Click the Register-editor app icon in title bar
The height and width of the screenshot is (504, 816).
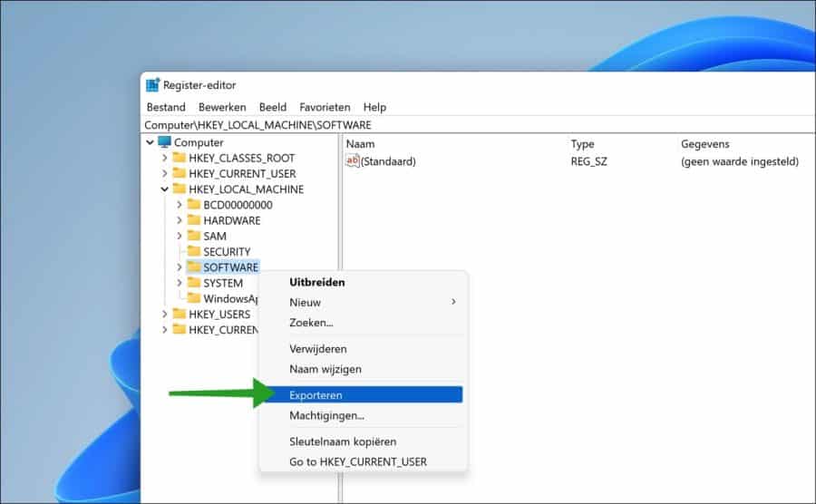click(152, 85)
